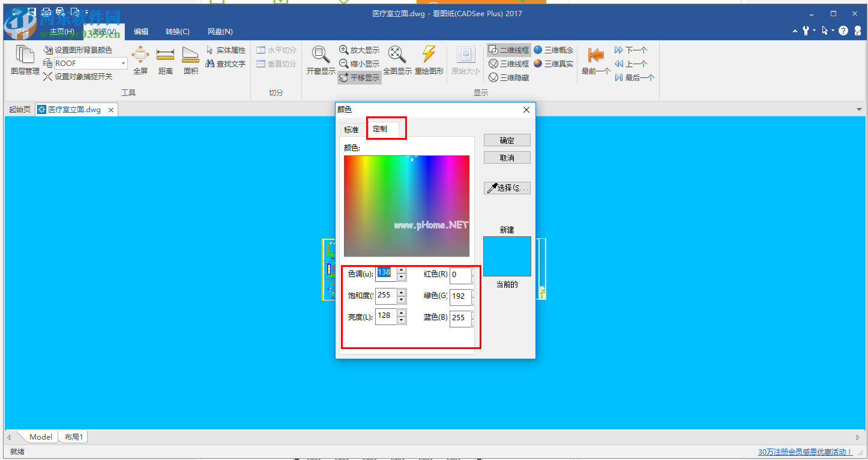The image size is (868, 460).
Task: Open quick access toolbar customize arrow
Action: [x=87, y=11]
